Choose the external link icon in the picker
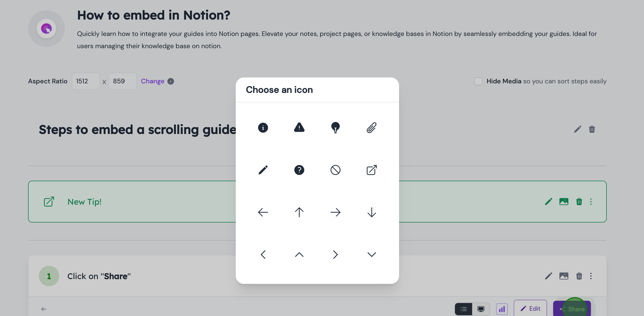Viewport: 644px width, 316px height. pyautogui.click(x=372, y=170)
